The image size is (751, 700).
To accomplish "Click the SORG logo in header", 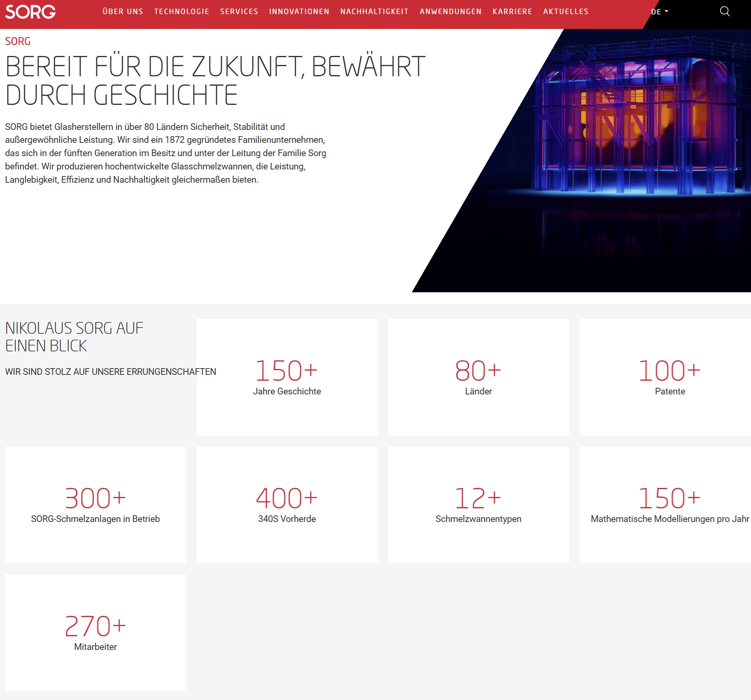I will click(x=30, y=12).
